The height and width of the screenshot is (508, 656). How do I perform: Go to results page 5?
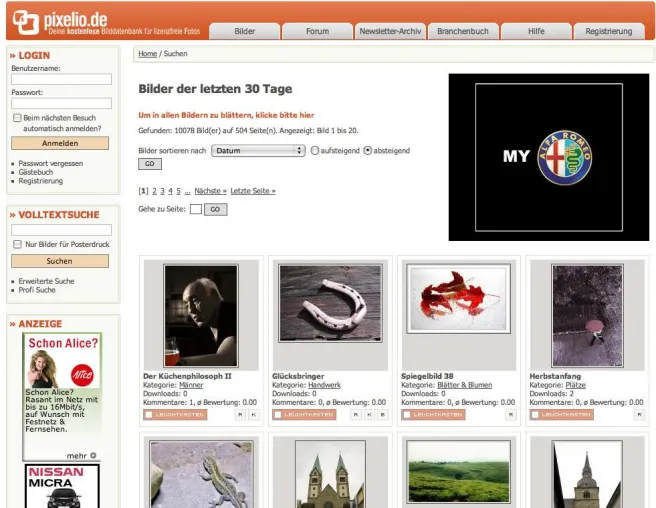178,191
